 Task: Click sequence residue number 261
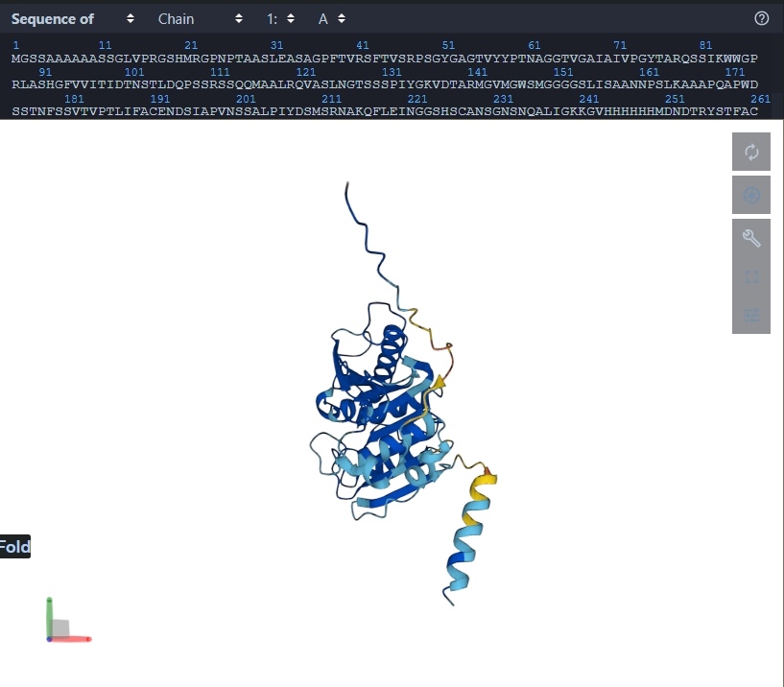(x=761, y=99)
